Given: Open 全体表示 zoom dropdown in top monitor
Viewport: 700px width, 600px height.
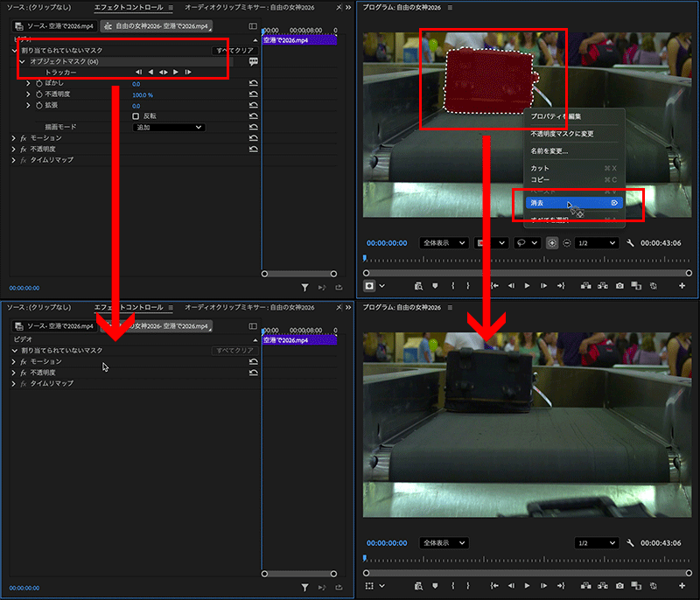Looking at the screenshot, I should pyautogui.click(x=444, y=242).
